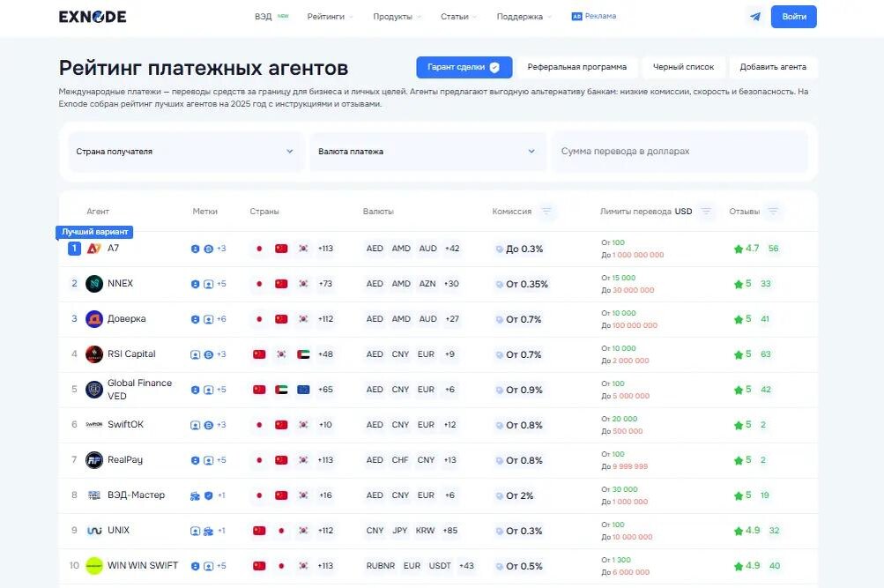This screenshot has height=588, width=884.
Task: Open the Страна получателя dropdown
Action: pos(185,151)
